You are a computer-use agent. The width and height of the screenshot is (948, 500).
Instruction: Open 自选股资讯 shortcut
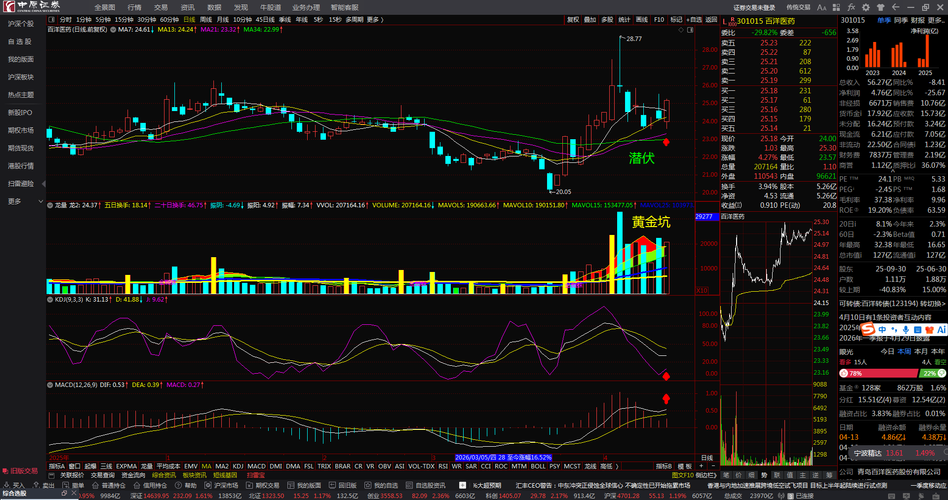click(x=426, y=485)
